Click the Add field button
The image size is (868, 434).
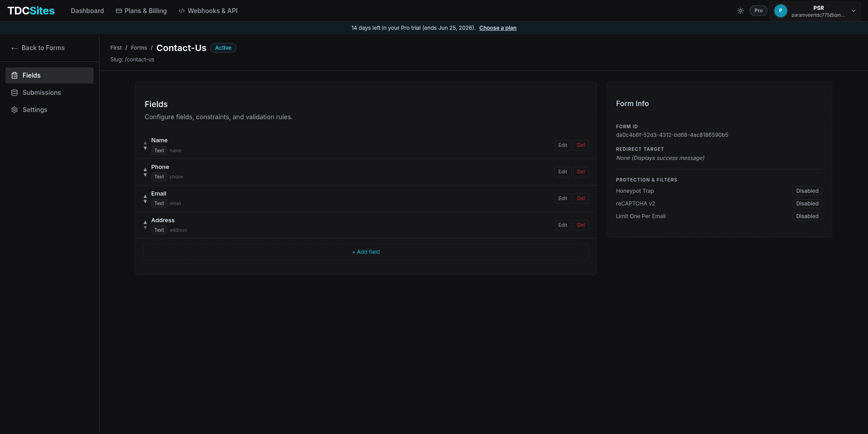(x=366, y=252)
